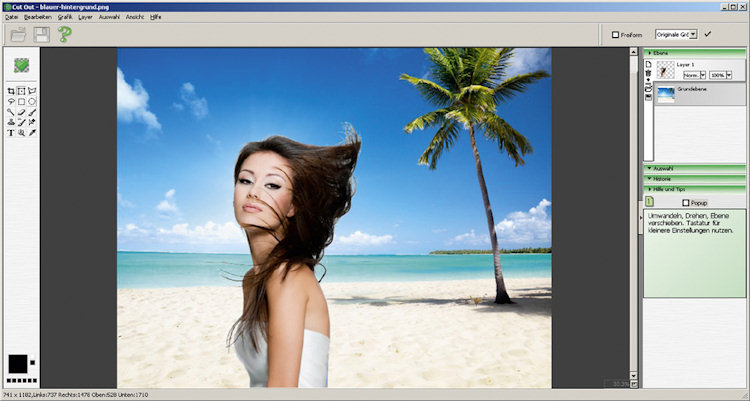Select the Grundebene layer thumbnail
Viewport: 750px width, 401px height.
pyautogui.click(x=666, y=91)
